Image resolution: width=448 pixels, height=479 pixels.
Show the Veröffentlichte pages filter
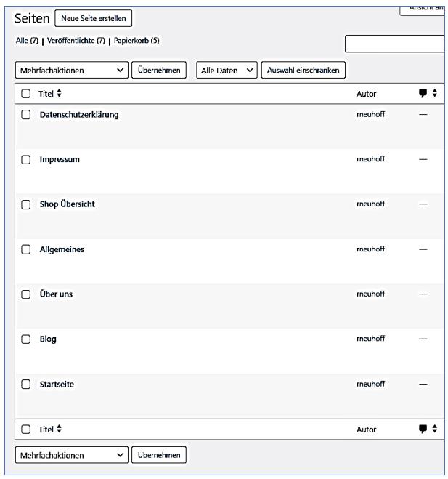76,41
